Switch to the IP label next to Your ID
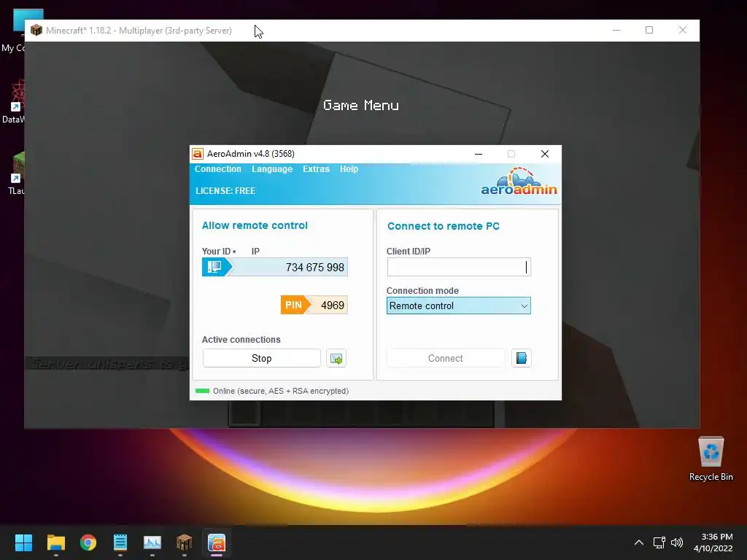The height and width of the screenshot is (560, 747). 255,252
